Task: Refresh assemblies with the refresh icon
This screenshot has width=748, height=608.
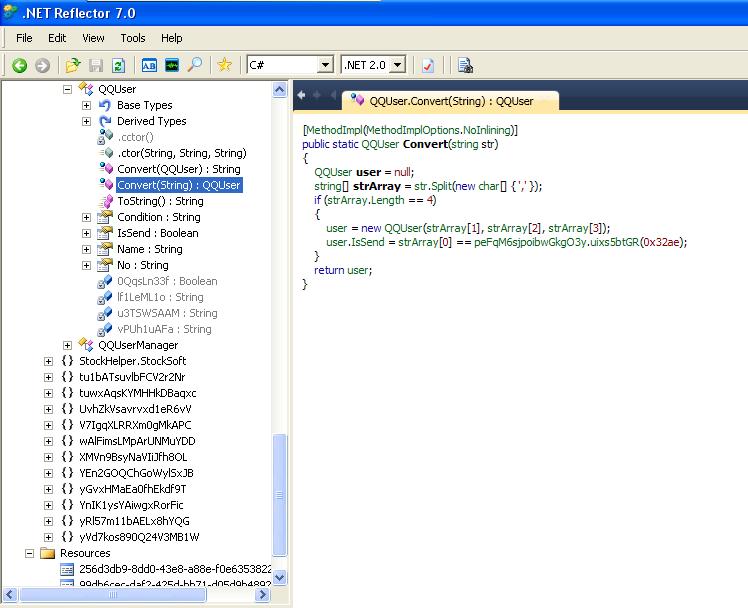Action: 118,65
